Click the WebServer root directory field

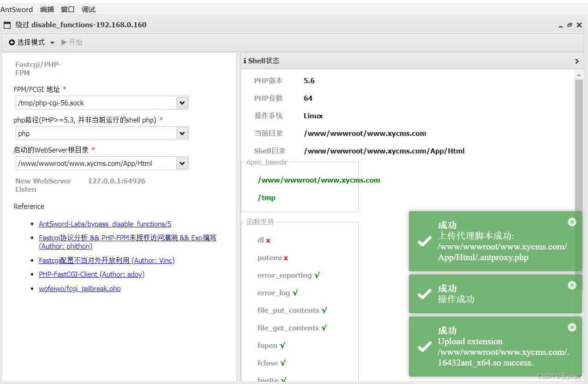tap(96, 163)
